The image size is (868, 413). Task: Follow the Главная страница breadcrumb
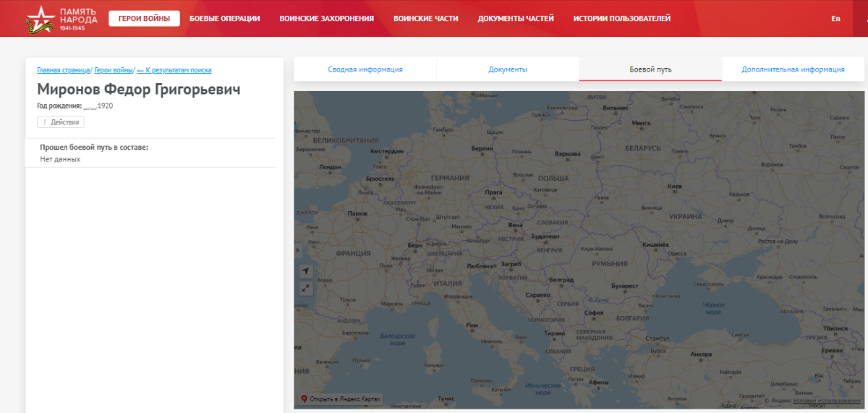coord(64,70)
